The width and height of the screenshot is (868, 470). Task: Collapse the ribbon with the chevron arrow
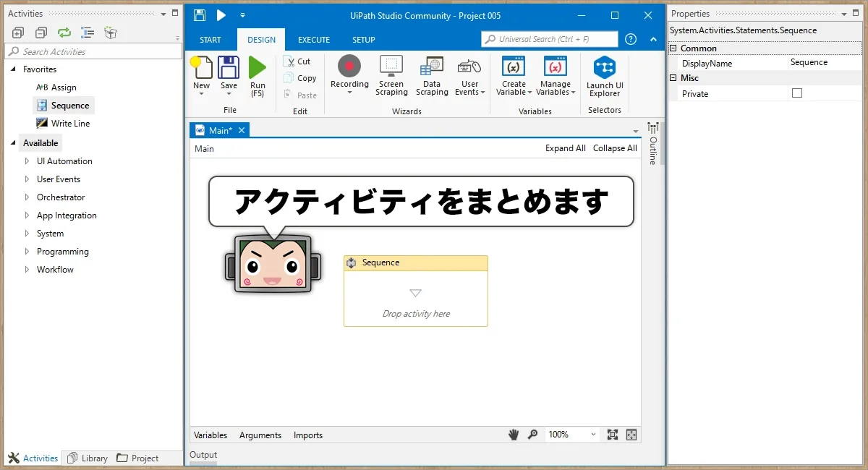click(653, 39)
